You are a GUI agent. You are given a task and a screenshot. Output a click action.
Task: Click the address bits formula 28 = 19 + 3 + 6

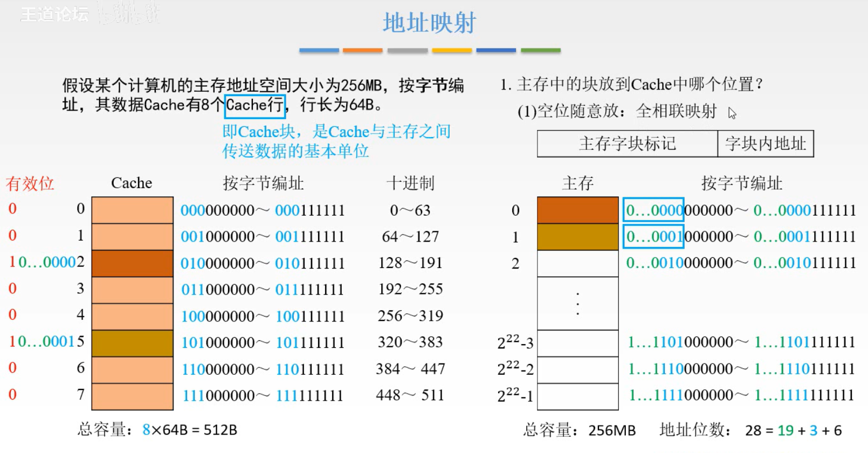coord(794,430)
